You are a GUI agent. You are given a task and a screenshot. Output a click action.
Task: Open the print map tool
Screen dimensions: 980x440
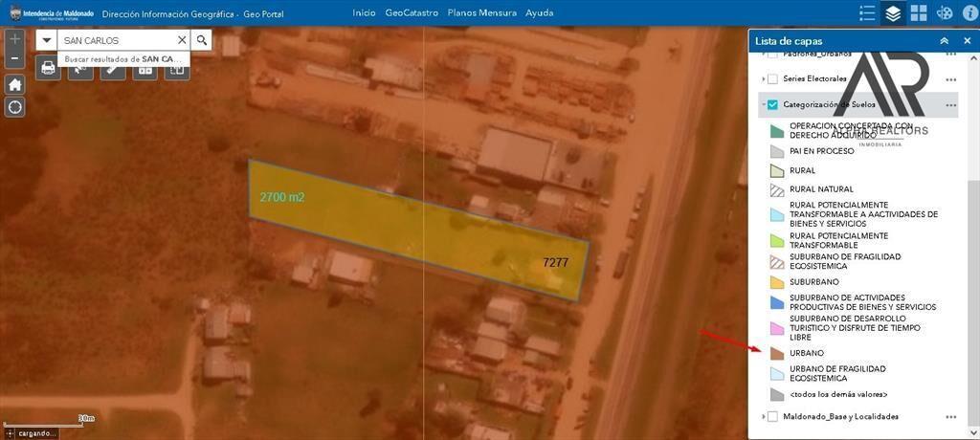pos(48,68)
